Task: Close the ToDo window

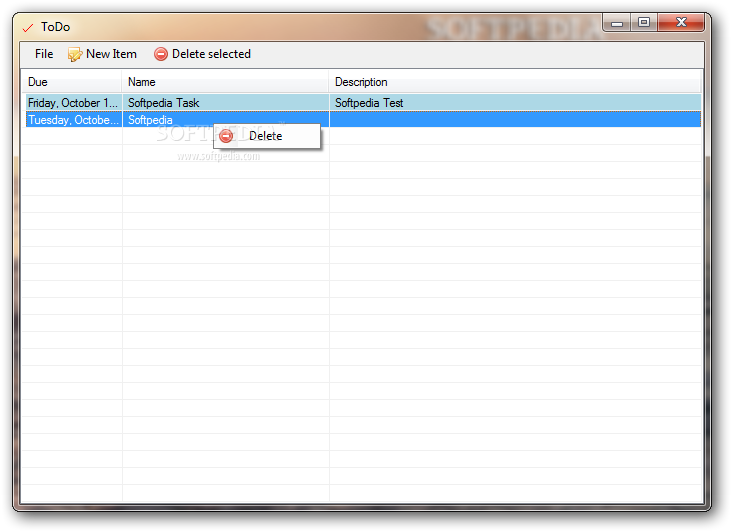Action: click(681, 22)
